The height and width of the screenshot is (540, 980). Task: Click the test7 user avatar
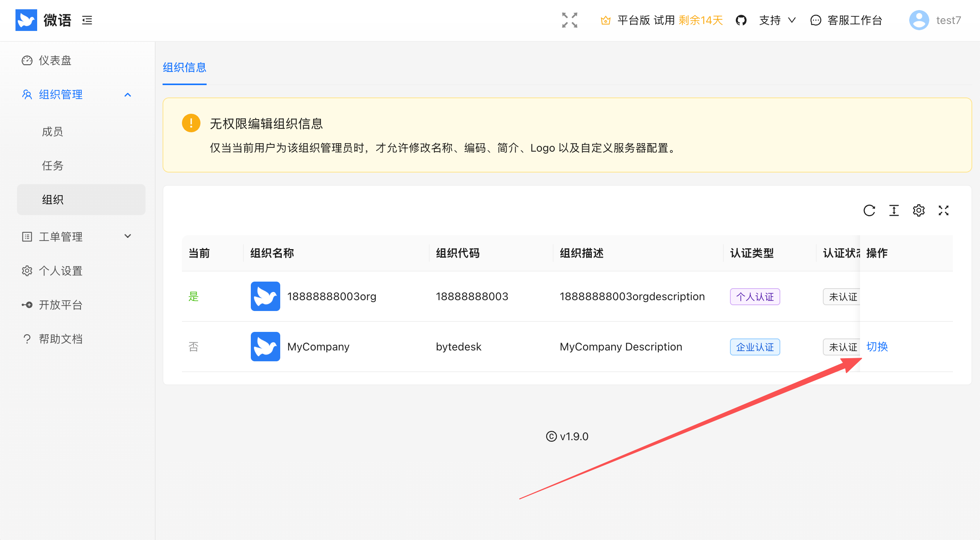[x=919, y=20]
